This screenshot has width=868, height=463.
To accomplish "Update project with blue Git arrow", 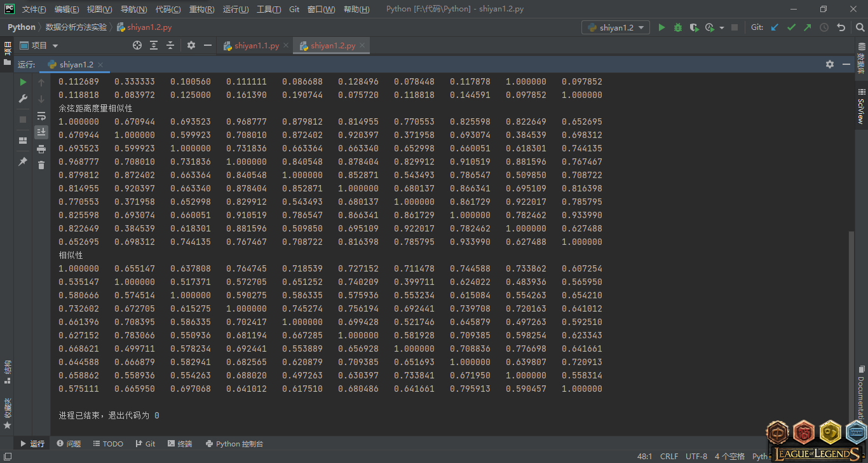I will (x=775, y=27).
